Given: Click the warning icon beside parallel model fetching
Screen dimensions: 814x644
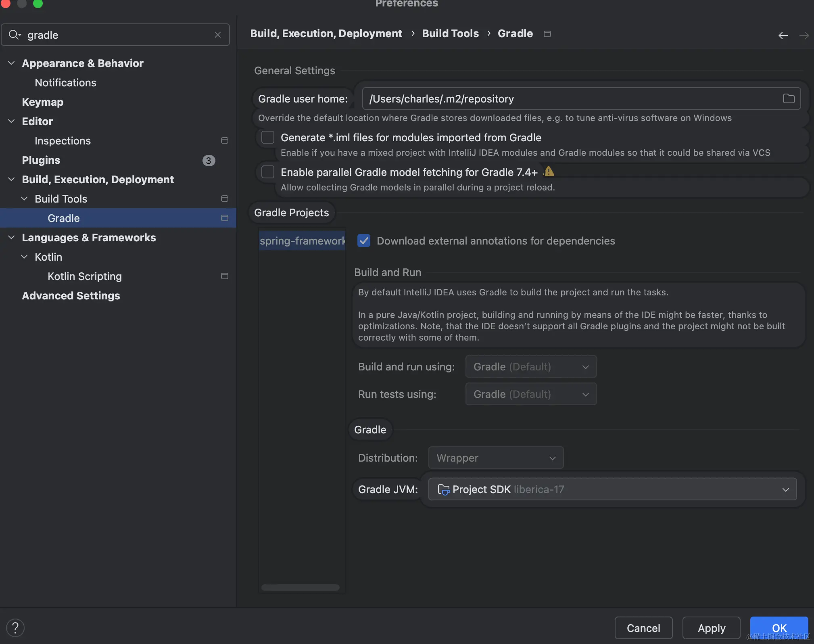Looking at the screenshot, I should (549, 172).
